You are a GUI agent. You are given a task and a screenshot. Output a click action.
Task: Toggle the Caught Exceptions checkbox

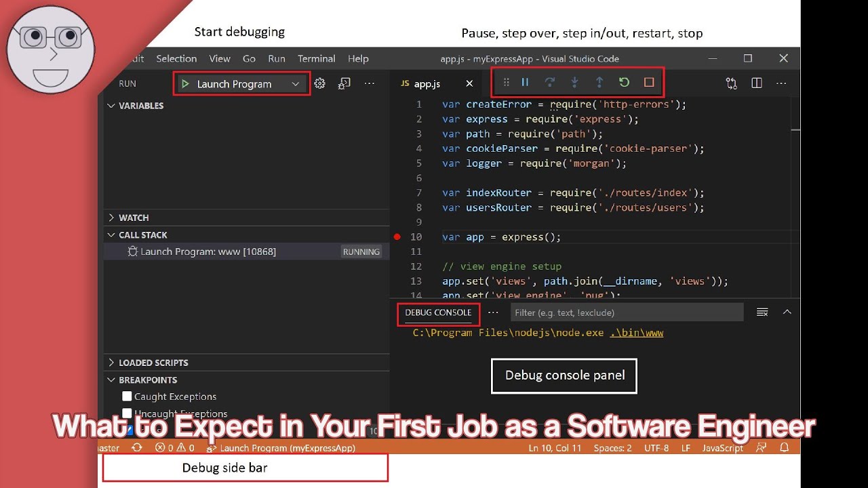click(x=127, y=396)
